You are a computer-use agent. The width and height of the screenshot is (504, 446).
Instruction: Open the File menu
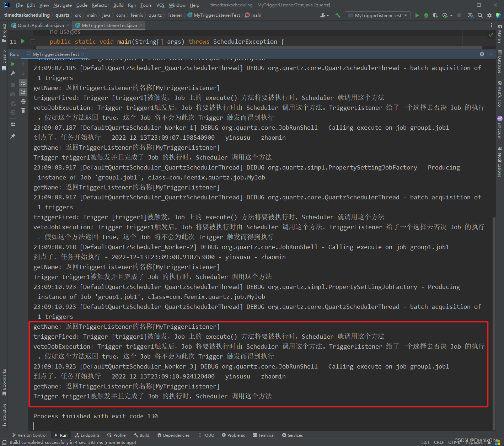click(19, 5)
